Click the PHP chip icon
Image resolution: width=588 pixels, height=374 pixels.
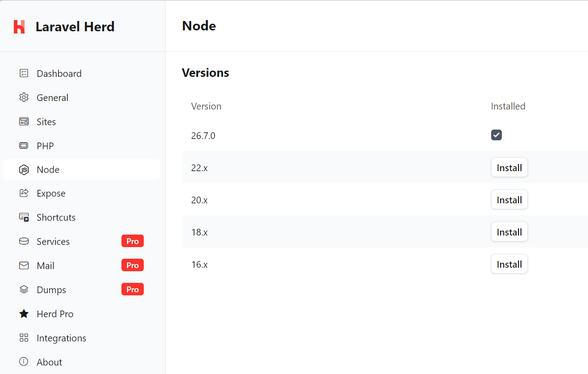(24, 146)
